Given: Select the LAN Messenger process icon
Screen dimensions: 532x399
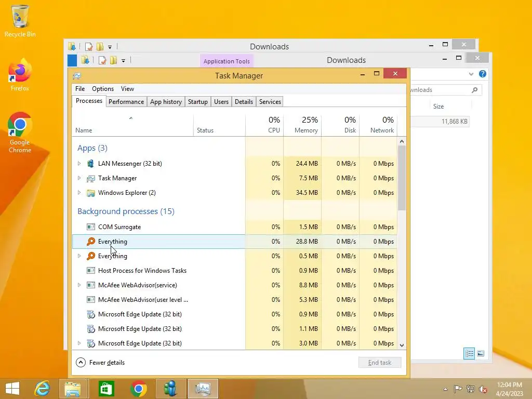Looking at the screenshot, I should point(90,164).
